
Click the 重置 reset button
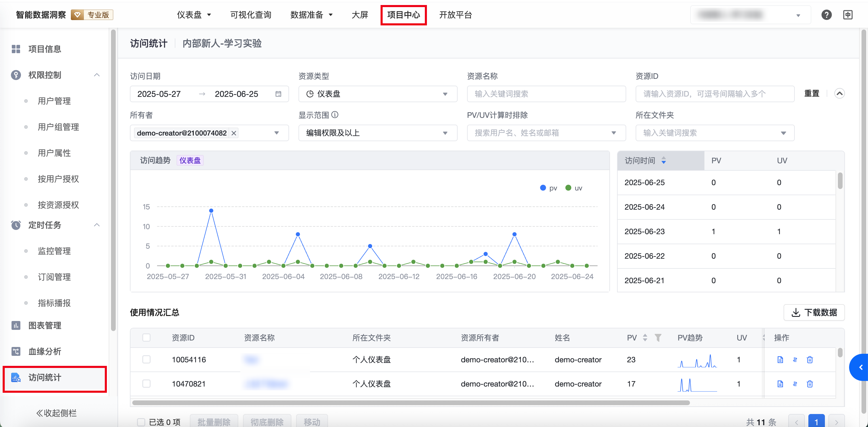(811, 93)
